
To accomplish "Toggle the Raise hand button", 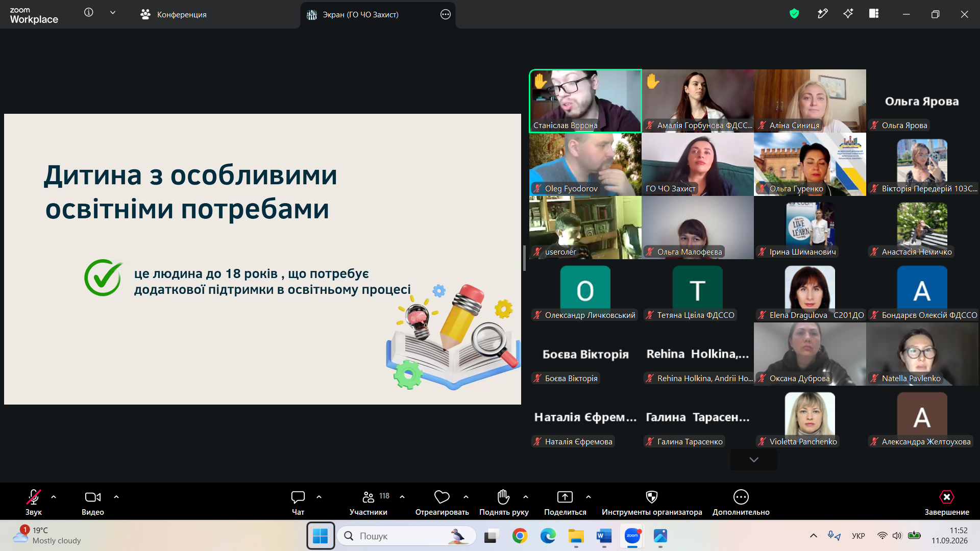I will 504,503.
